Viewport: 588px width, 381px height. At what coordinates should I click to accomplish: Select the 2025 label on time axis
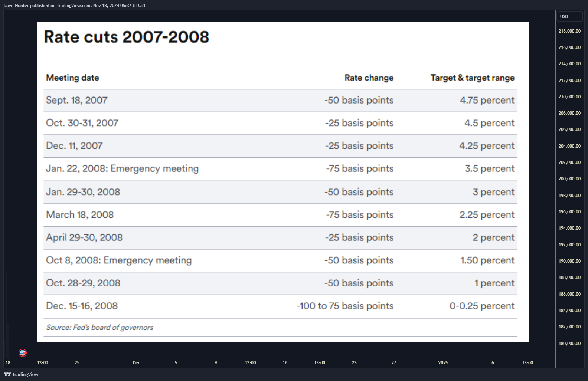443,363
